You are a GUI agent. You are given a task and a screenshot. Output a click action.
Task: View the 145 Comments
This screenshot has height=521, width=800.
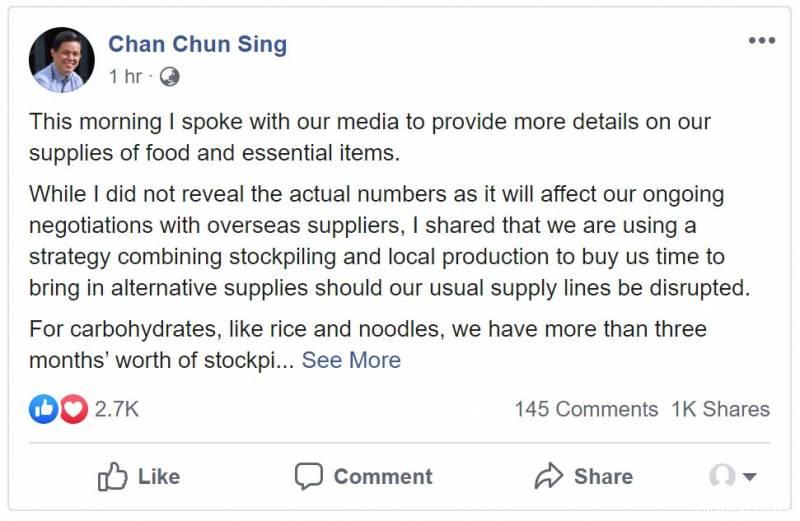click(586, 409)
